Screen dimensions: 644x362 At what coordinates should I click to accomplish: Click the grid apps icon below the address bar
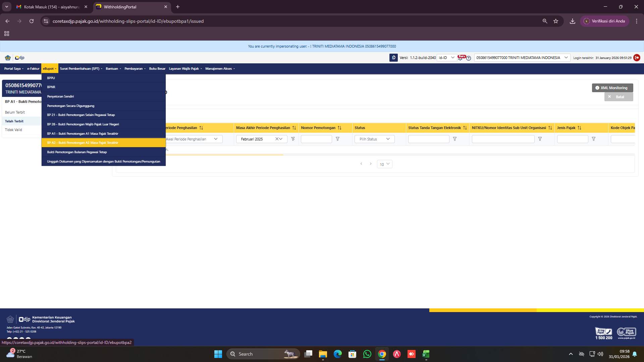[7, 34]
